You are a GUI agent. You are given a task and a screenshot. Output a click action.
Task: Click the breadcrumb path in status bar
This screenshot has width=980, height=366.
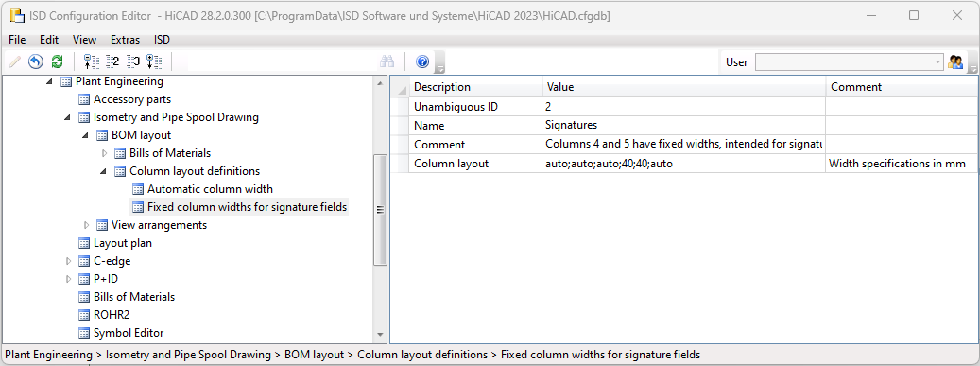click(x=352, y=355)
